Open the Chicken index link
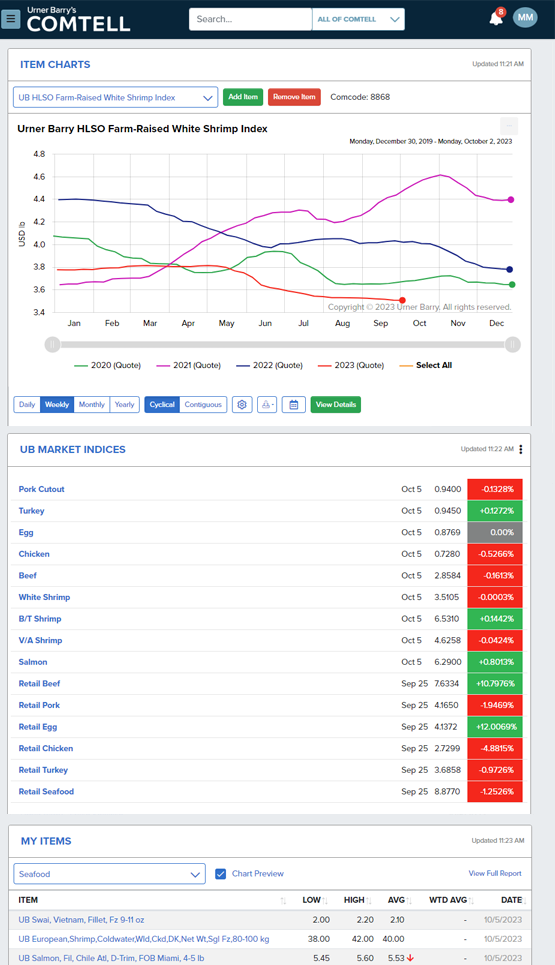This screenshot has height=965, width=555. coord(34,554)
